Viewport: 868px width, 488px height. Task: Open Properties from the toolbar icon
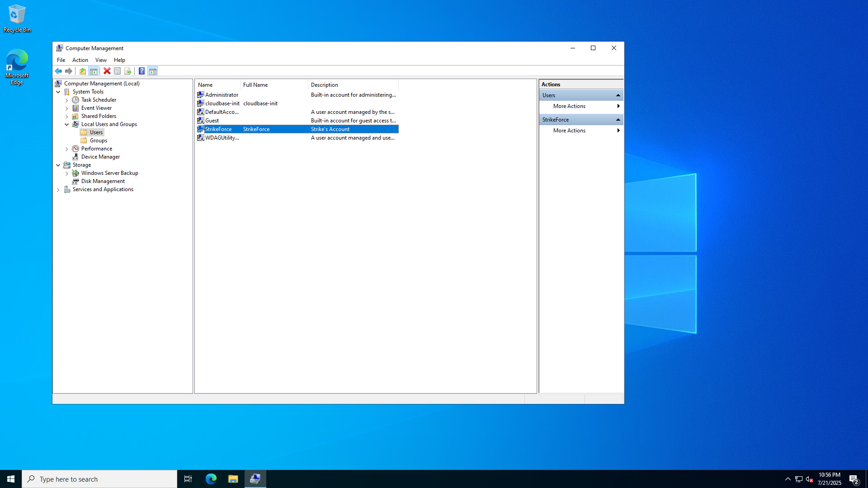(x=117, y=71)
